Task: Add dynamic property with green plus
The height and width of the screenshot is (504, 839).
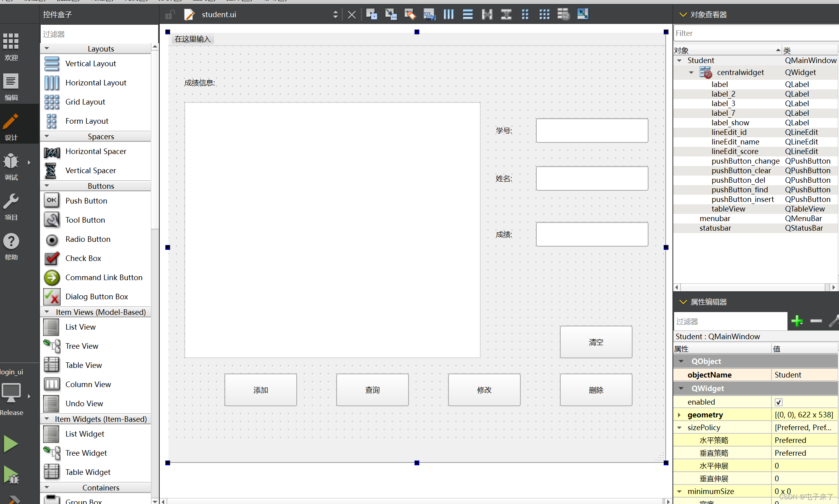Action: point(797,321)
